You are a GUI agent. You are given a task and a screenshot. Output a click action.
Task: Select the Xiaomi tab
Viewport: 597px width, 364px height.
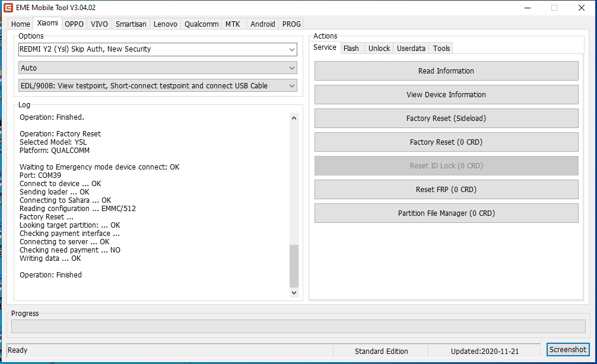(x=47, y=23)
